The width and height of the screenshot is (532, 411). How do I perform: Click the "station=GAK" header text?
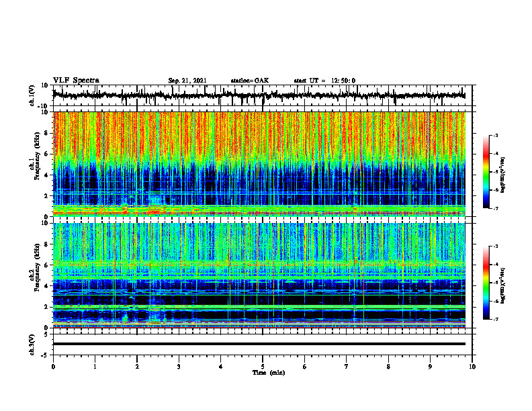tap(250, 81)
